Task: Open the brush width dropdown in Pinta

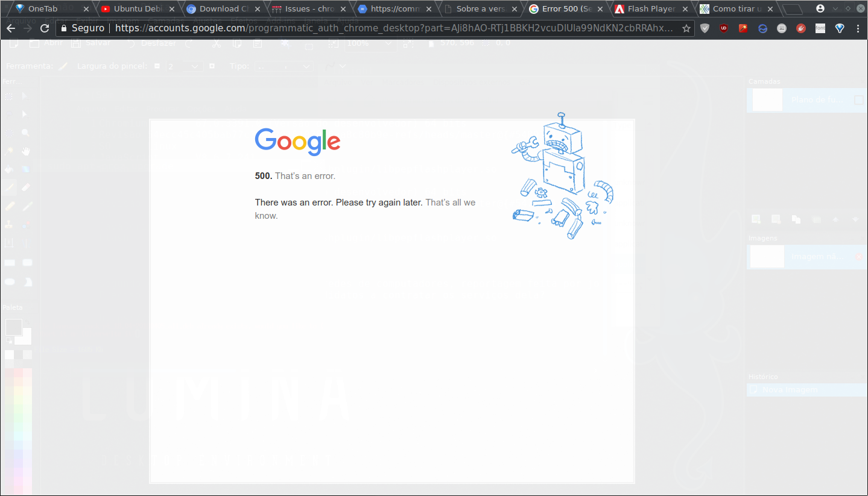Action: point(195,66)
